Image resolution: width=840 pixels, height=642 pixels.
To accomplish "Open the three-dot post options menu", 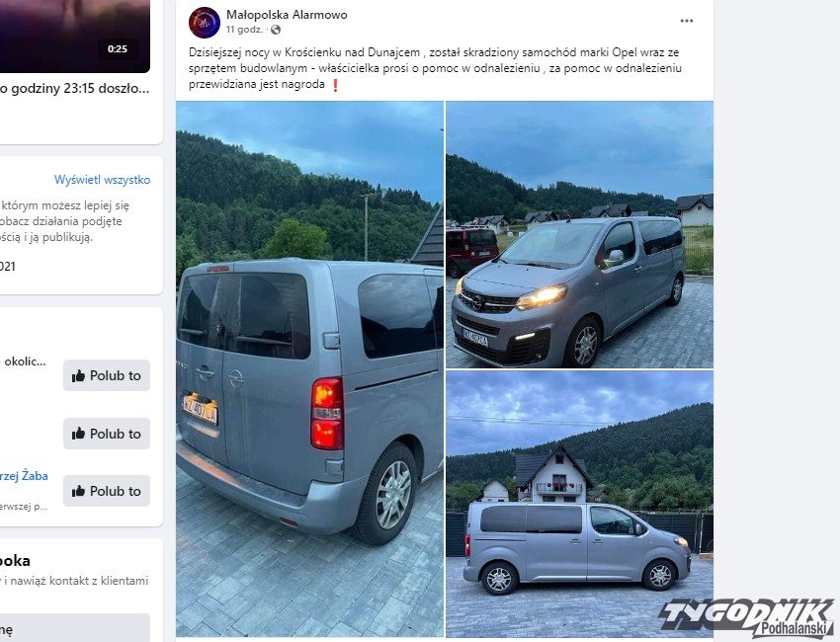I will click(686, 21).
